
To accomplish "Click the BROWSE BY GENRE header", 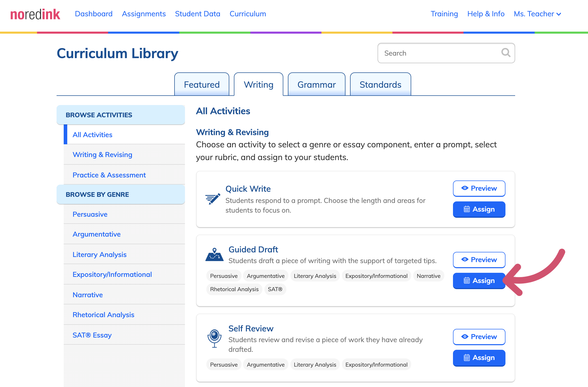I will [121, 194].
